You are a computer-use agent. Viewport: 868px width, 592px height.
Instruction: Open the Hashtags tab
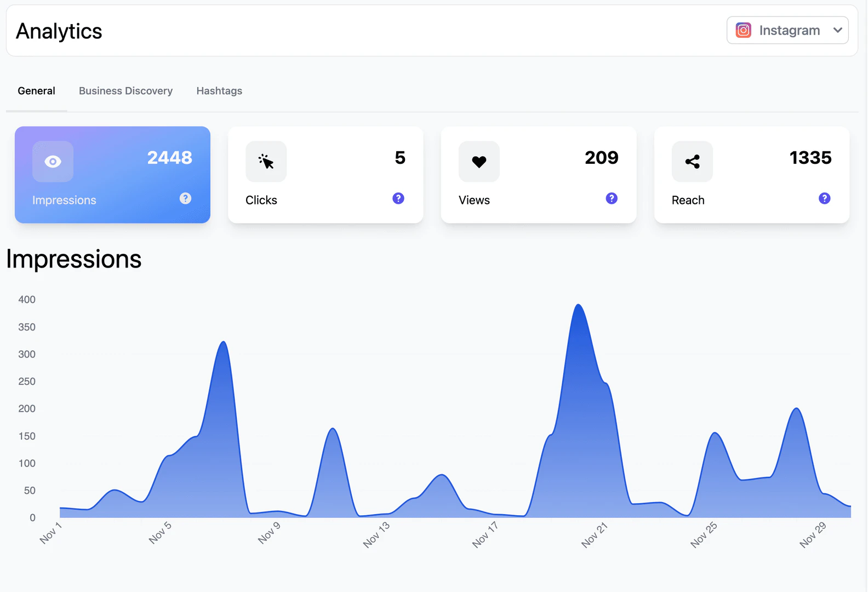[219, 91]
